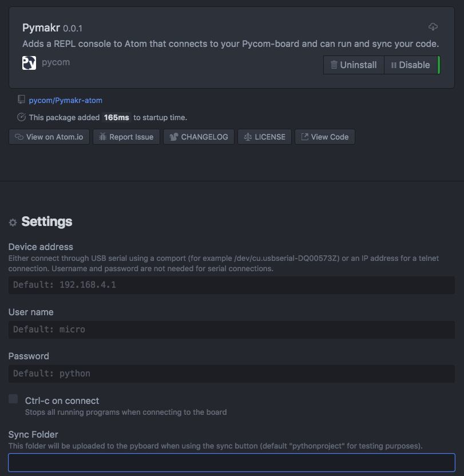Uninstall the Pymakr package
Screen dimensions: 464x476
[354, 65]
